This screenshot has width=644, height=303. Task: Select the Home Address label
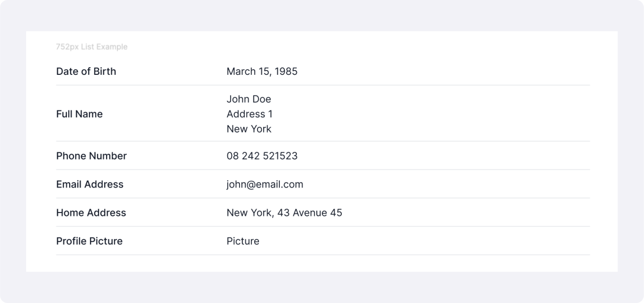[x=91, y=213]
